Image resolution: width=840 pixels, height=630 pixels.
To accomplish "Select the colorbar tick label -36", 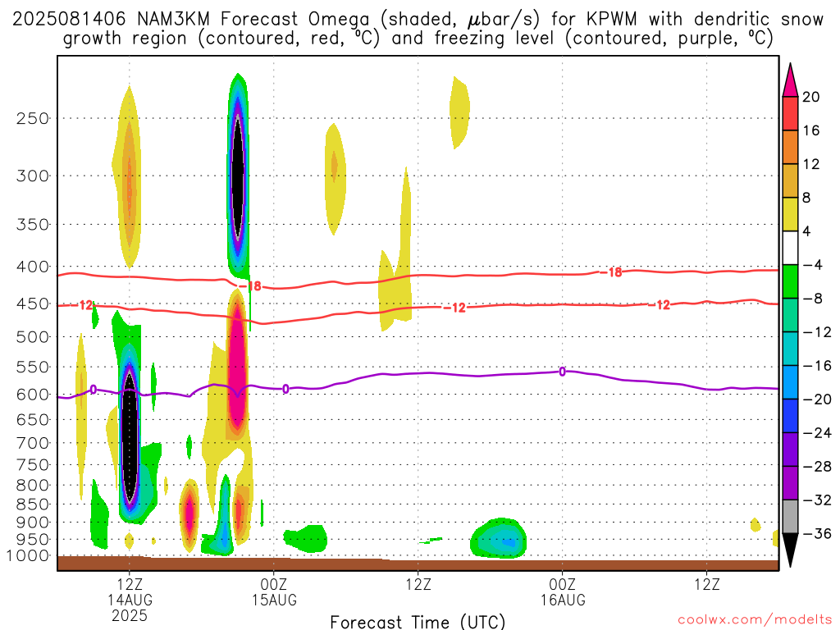I will tap(817, 533).
